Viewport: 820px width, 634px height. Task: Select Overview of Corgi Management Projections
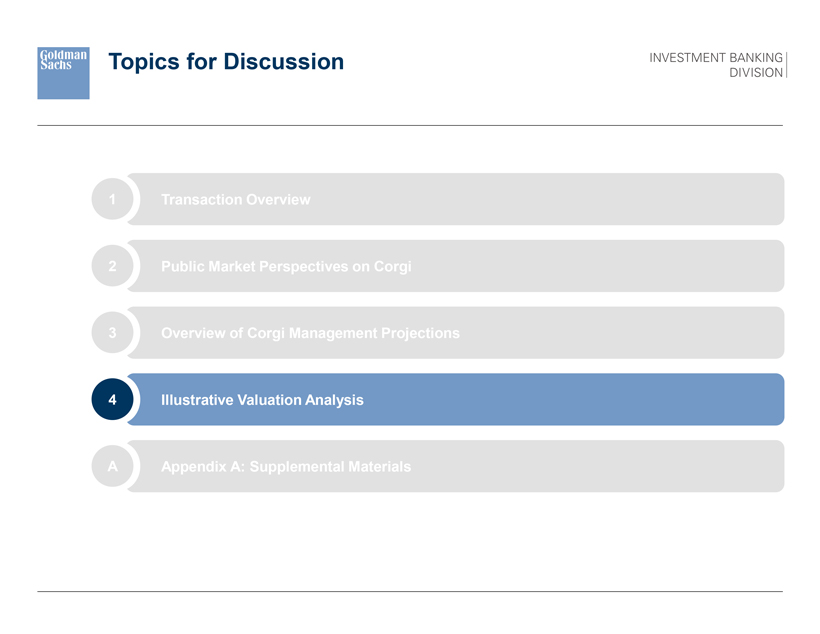coord(310,333)
